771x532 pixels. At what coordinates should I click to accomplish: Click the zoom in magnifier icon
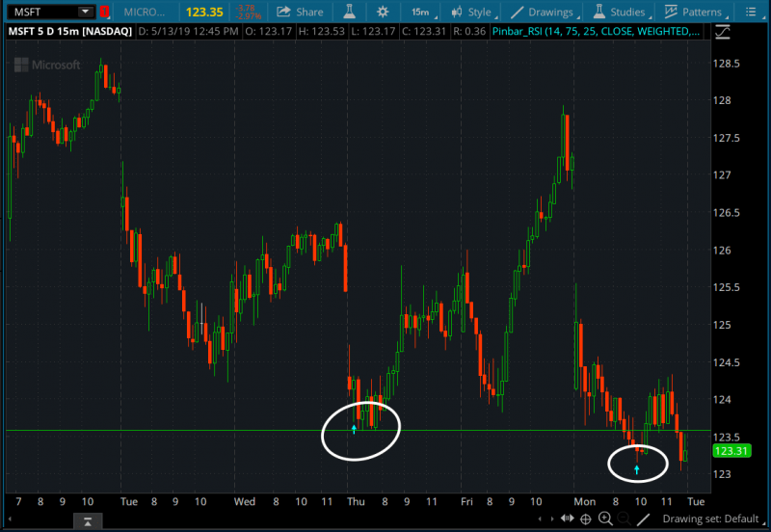pos(605,519)
